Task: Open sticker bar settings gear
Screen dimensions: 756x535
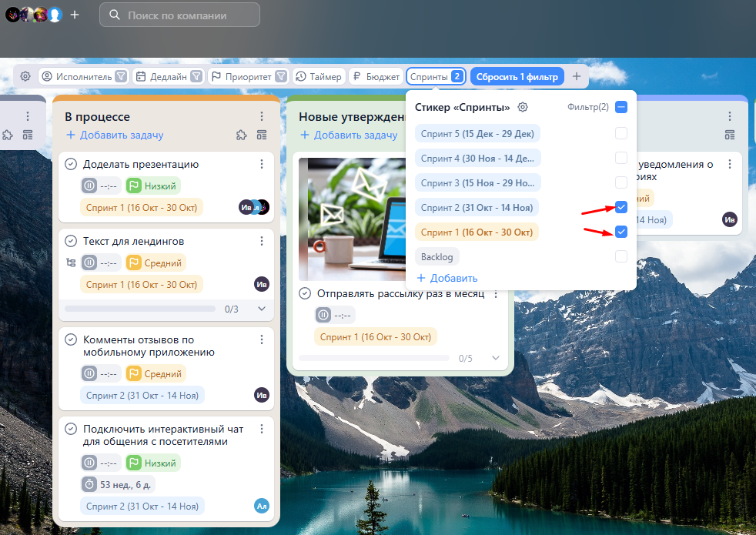Action: (25, 76)
